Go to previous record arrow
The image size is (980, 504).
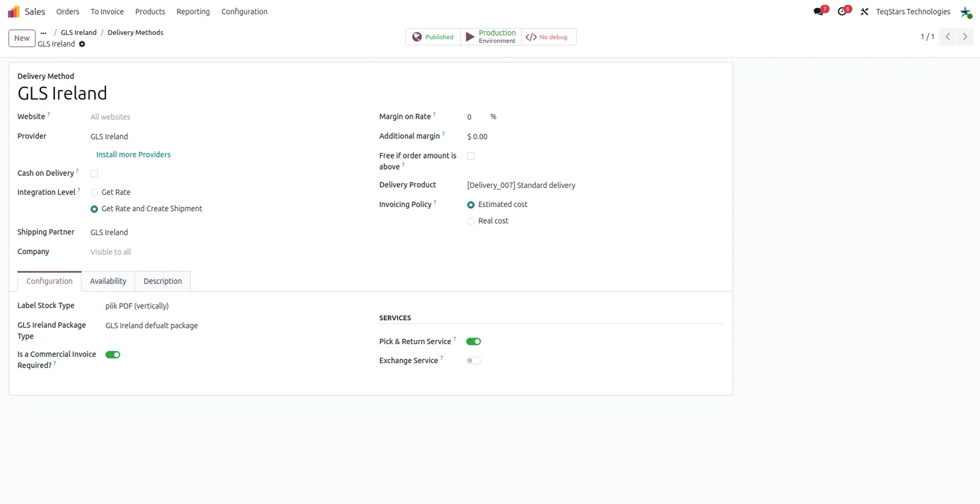948,37
